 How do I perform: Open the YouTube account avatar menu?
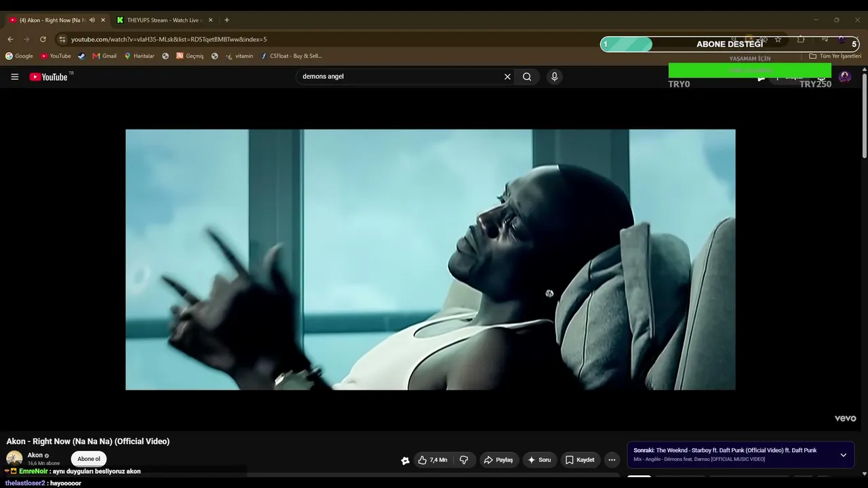click(x=845, y=77)
